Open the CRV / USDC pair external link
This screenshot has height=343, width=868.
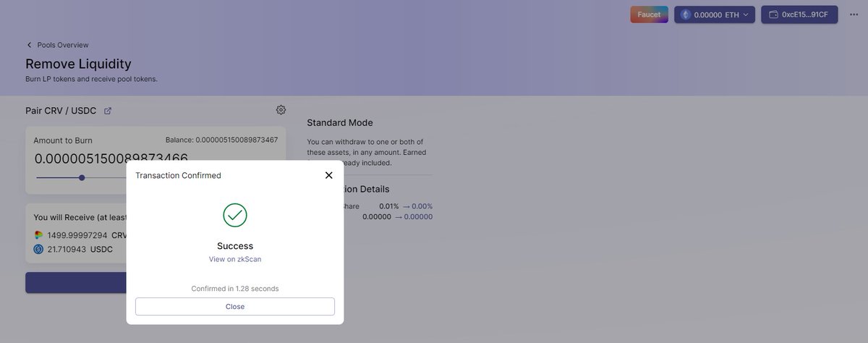108,111
